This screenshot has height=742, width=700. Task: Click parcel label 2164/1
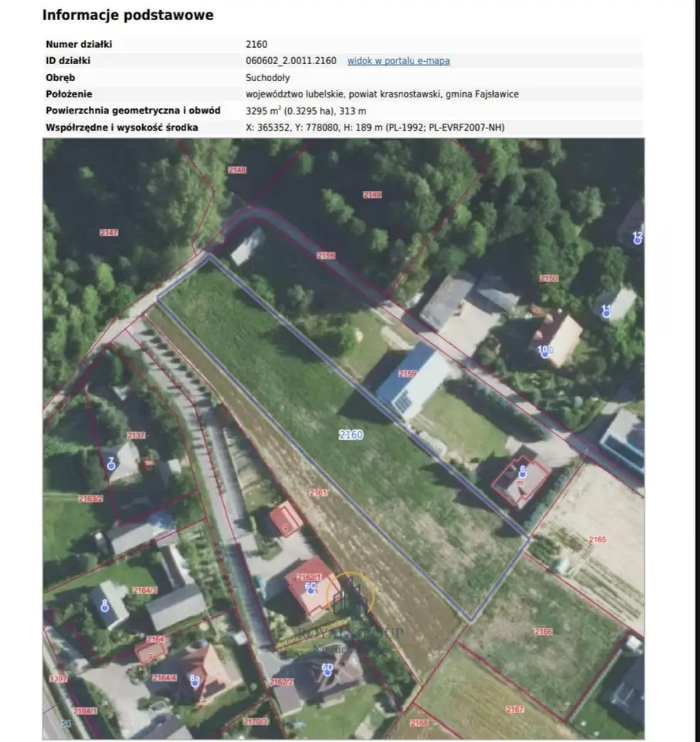click(x=86, y=711)
